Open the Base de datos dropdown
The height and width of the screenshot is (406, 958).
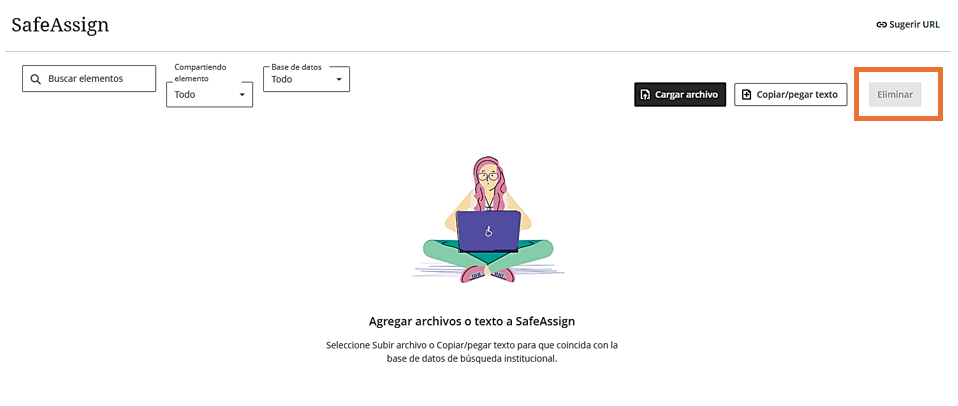[307, 79]
